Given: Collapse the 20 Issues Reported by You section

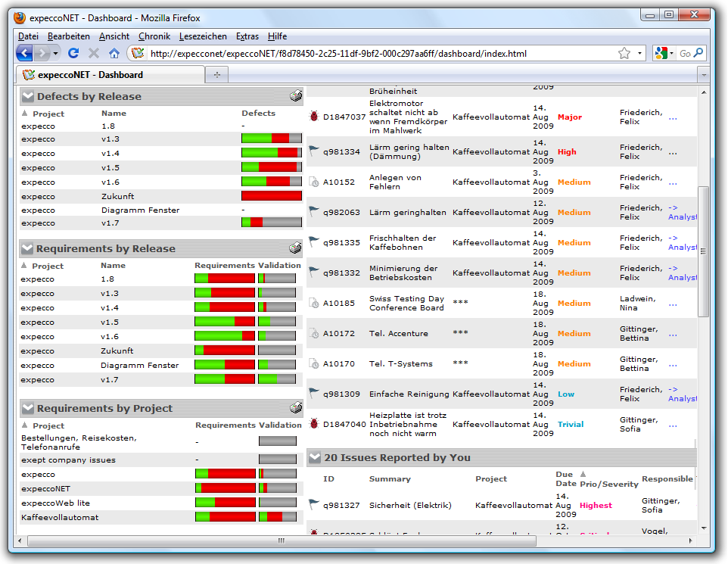Looking at the screenshot, I should pos(315,457).
